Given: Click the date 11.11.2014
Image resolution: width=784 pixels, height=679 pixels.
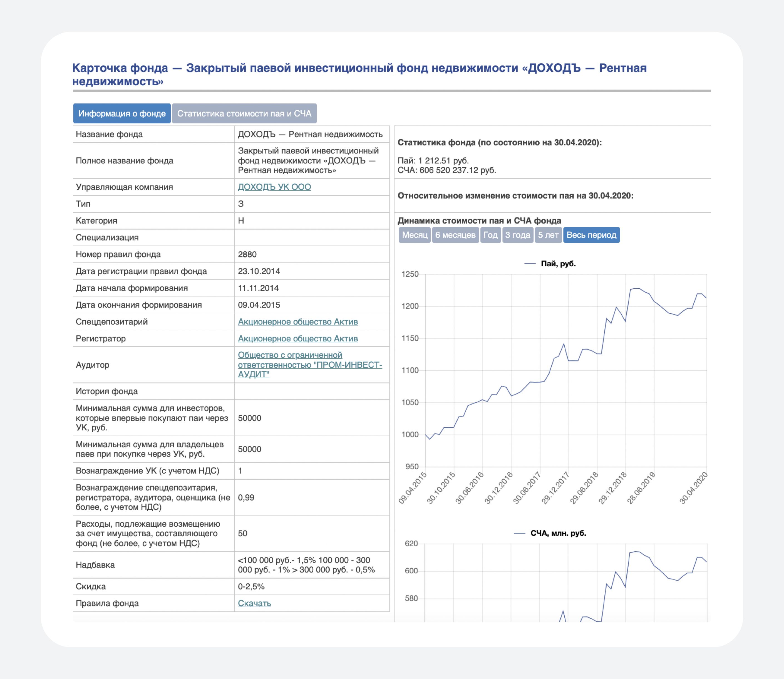Looking at the screenshot, I should (258, 288).
